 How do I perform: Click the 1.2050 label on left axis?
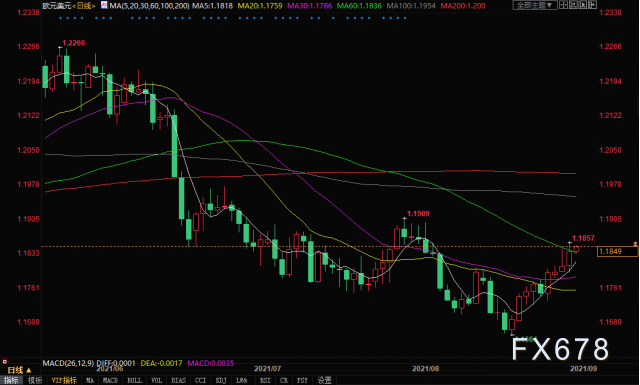tap(29, 150)
